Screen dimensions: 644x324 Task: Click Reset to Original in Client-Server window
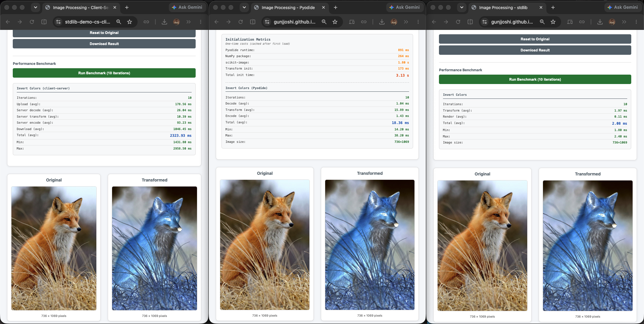click(104, 33)
